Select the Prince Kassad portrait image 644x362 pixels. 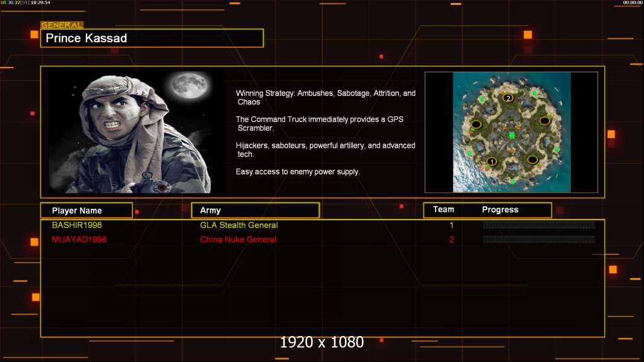[136, 132]
